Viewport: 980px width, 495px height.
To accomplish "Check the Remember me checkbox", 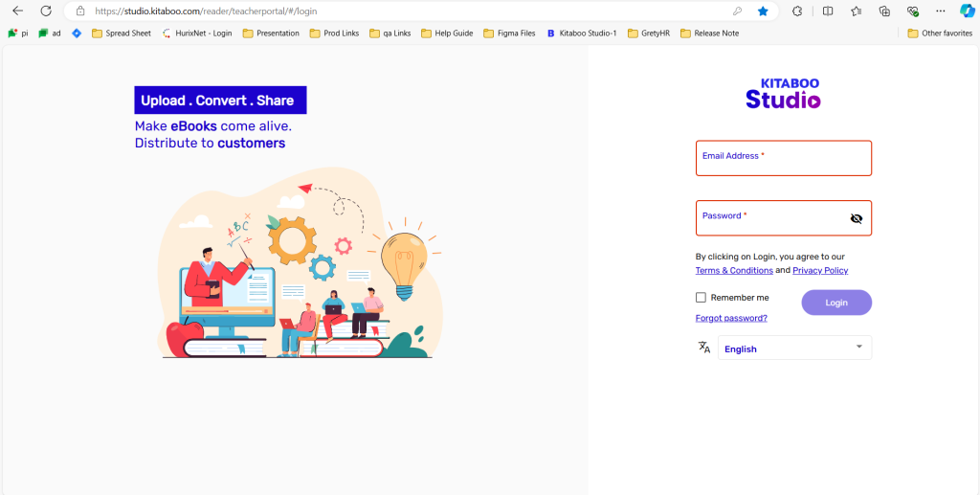I will (x=701, y=298).
